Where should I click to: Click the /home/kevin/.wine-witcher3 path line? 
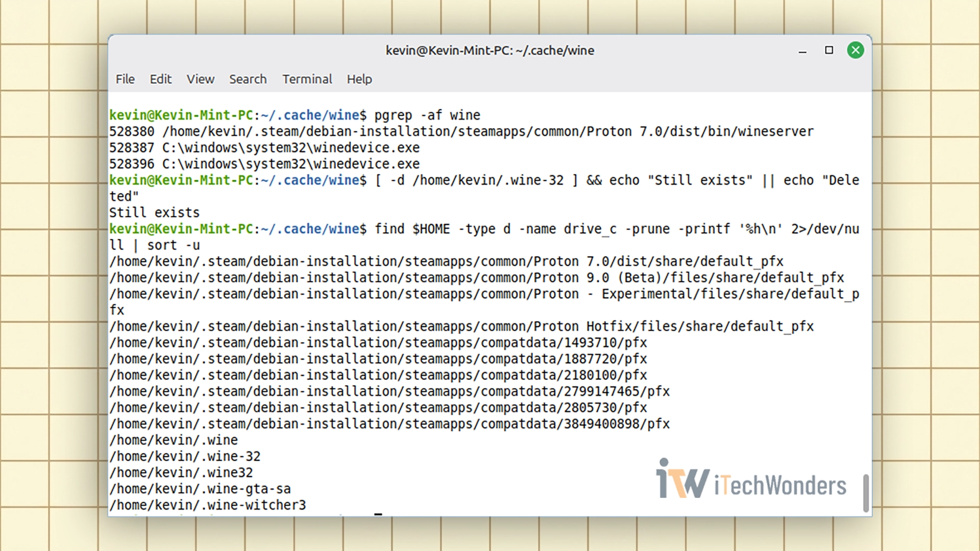pyautogui.click(x=208, y=505)
